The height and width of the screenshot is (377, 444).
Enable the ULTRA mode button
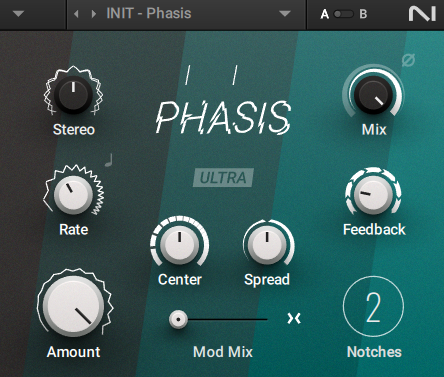click(223, 177)
